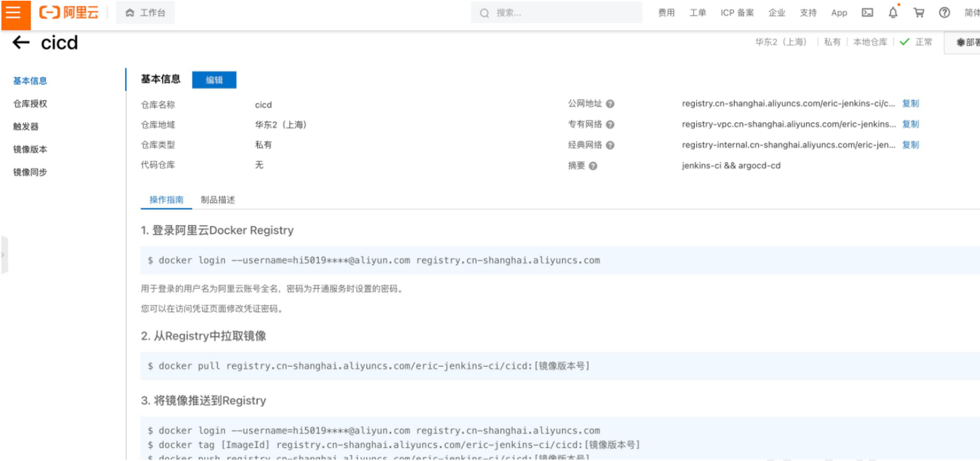Open the orange hamburger navigation menu
This screenshot has height=461, width=980.
pyautogui.click(x=13, y=13)
